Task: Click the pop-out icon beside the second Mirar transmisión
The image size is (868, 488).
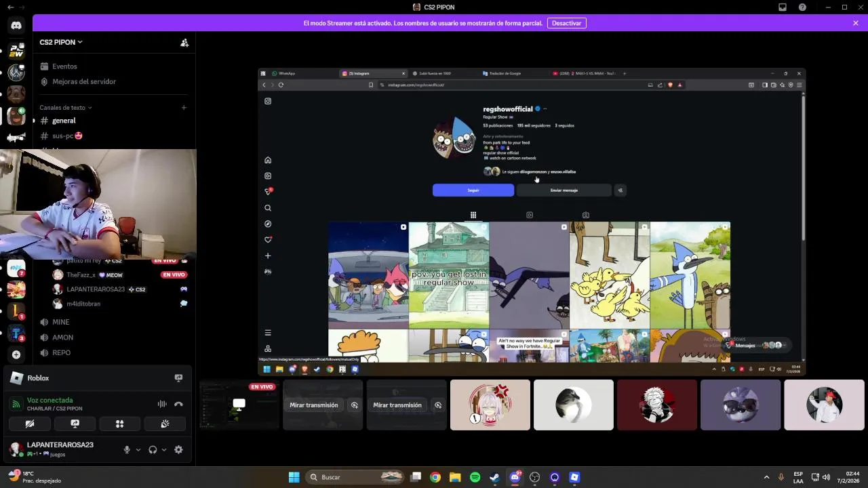Action: [x=438, y=405]
